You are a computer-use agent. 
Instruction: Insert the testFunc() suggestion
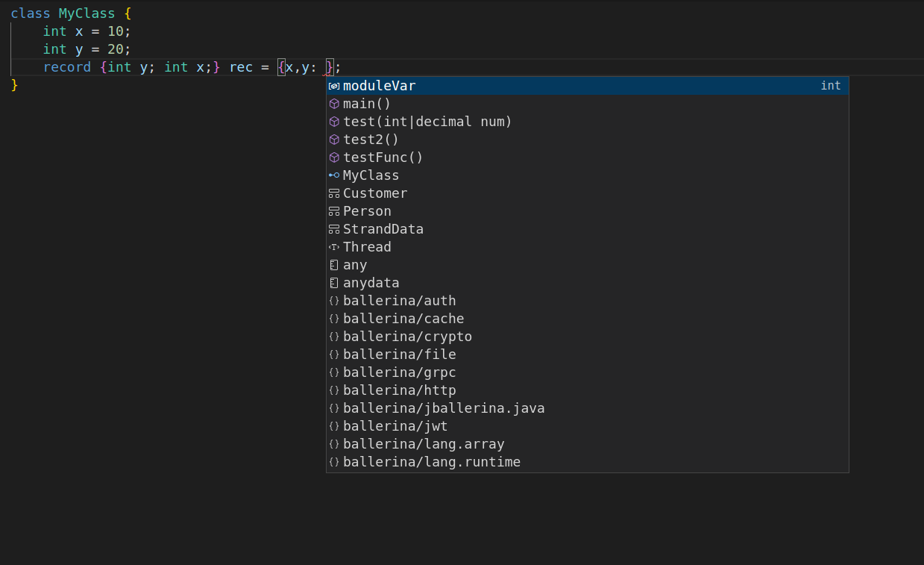coord(588,157)
